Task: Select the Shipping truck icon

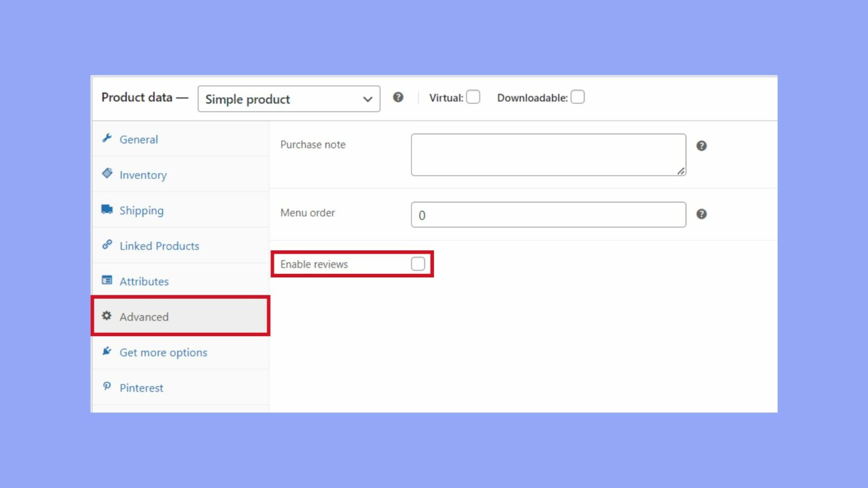Action: [107, 209]
